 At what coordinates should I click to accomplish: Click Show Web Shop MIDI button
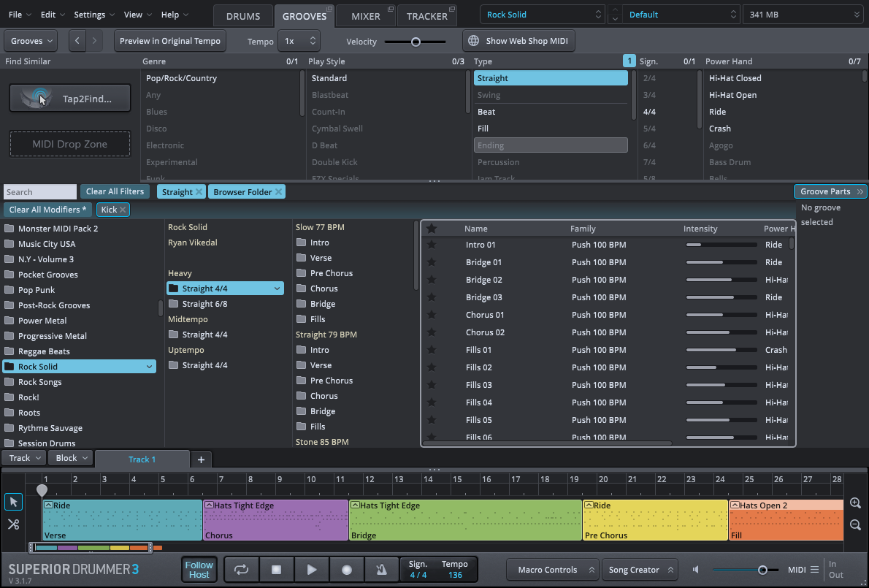tap(518, 41)
